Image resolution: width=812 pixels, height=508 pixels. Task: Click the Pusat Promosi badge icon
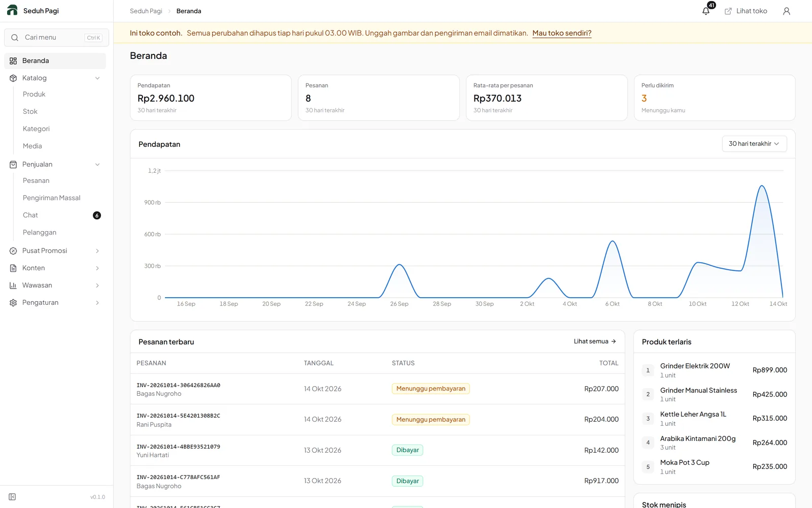point(13,251)
